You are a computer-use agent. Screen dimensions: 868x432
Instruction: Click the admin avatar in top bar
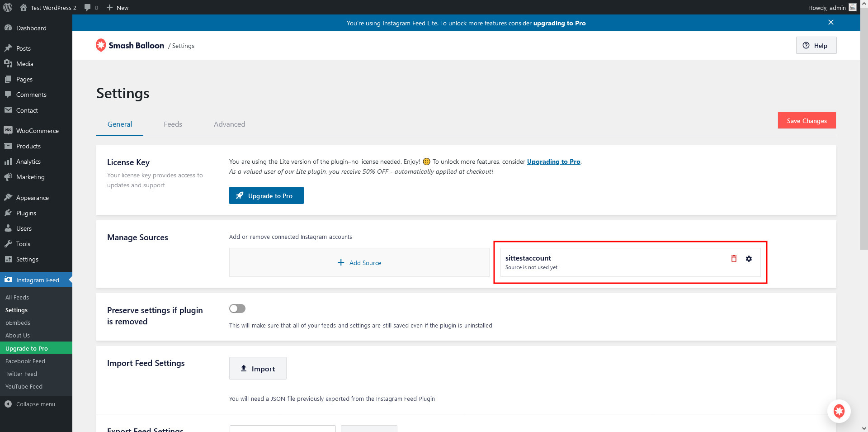(852, 8)
